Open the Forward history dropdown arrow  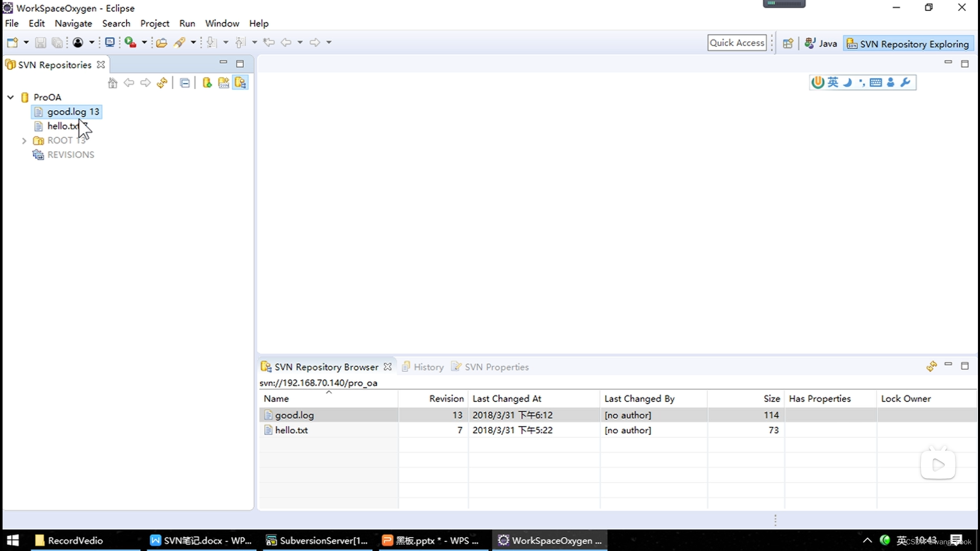(x=329, y=42)
